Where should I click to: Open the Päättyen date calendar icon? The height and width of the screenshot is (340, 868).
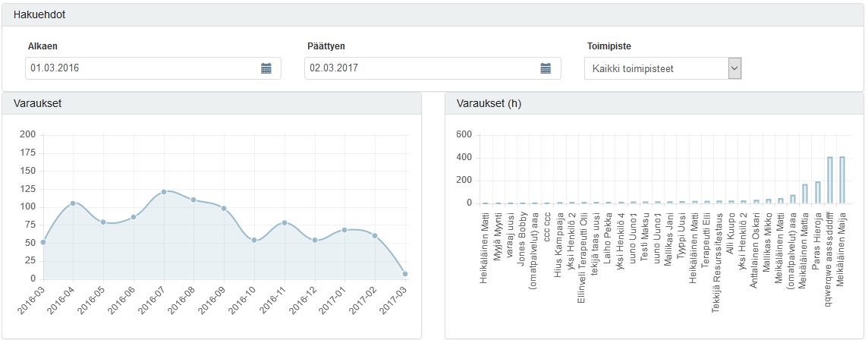tap(546, 68)
